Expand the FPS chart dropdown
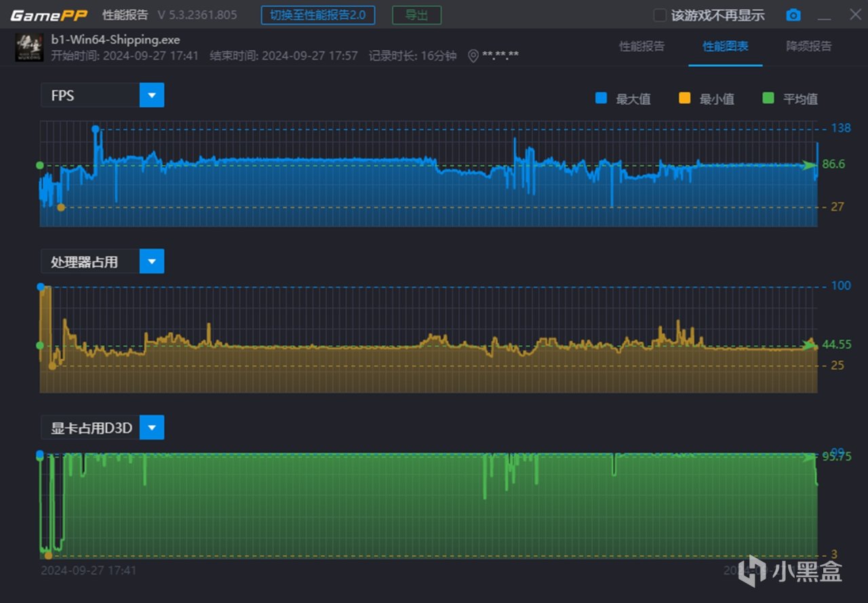The width and height of the screenshot is (868, 603). [x=152, y=96]
